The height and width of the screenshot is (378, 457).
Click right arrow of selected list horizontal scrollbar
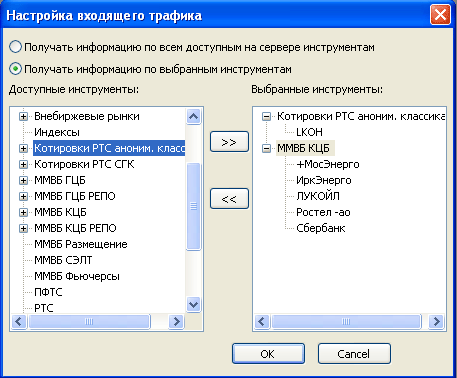pos(436,322)
